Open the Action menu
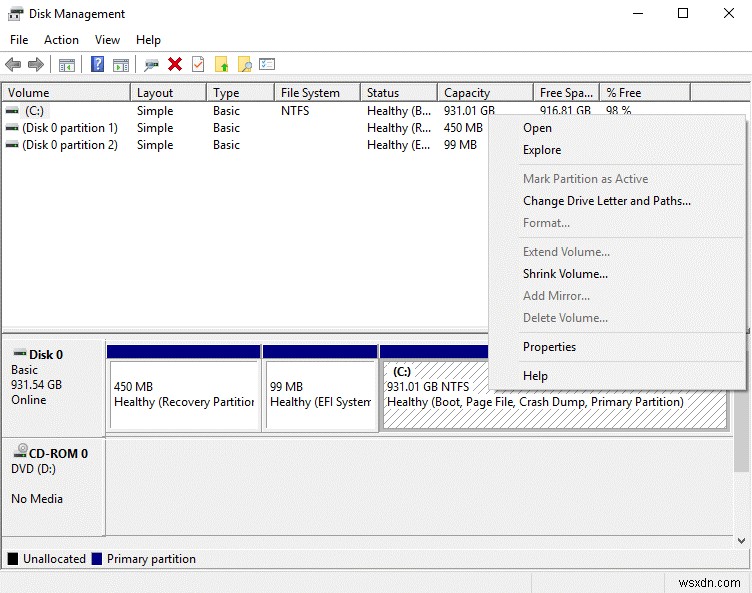The image size is (752, 593). coord(61,40)
